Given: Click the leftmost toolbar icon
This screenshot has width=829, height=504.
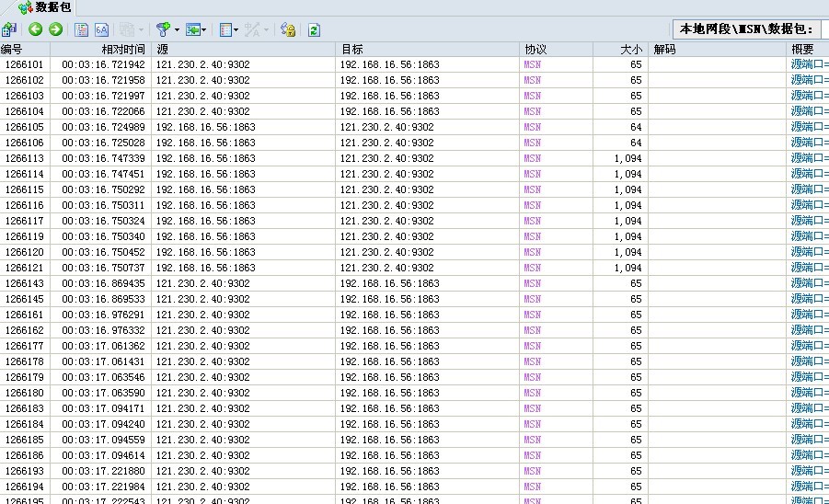Looking at the screenshot, I should tap(9, 29).
